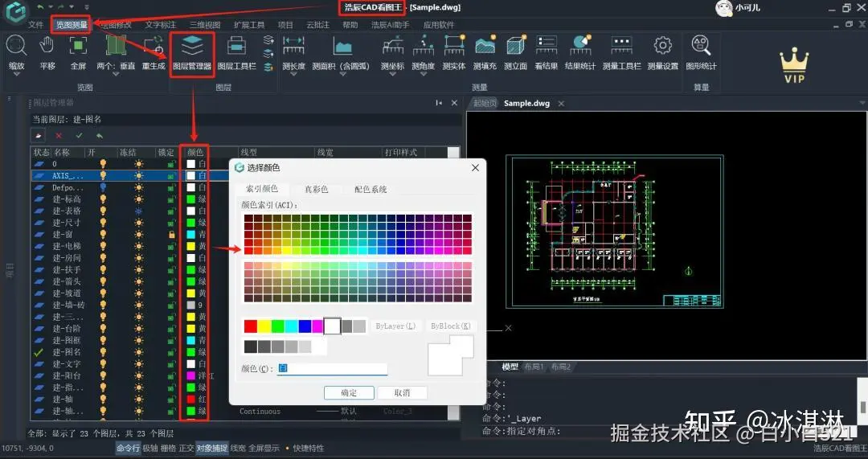Click the 名称 column header
This screenshot has width=868, height=459.
point(61,152)
